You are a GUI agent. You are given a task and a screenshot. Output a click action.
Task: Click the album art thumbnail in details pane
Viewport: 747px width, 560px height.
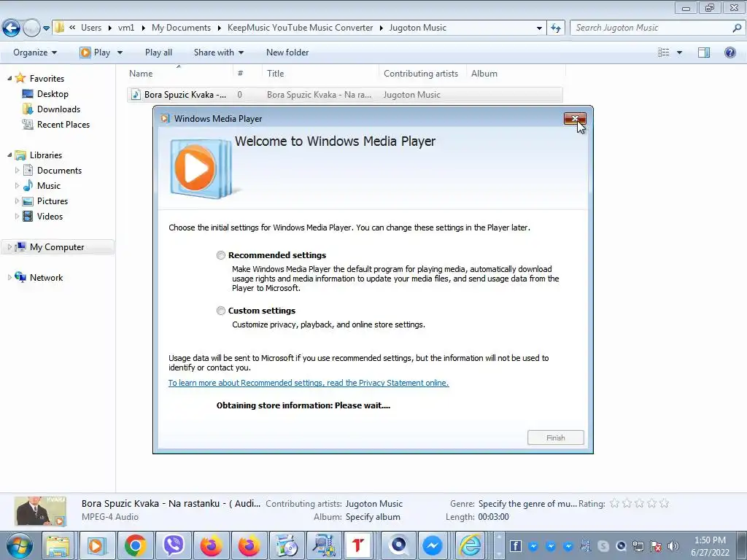point(40,511)
